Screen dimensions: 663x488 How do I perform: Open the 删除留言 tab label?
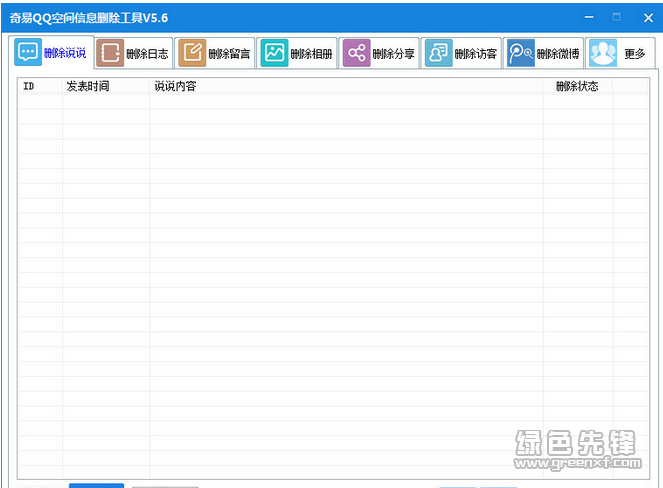tap(229, 54)
